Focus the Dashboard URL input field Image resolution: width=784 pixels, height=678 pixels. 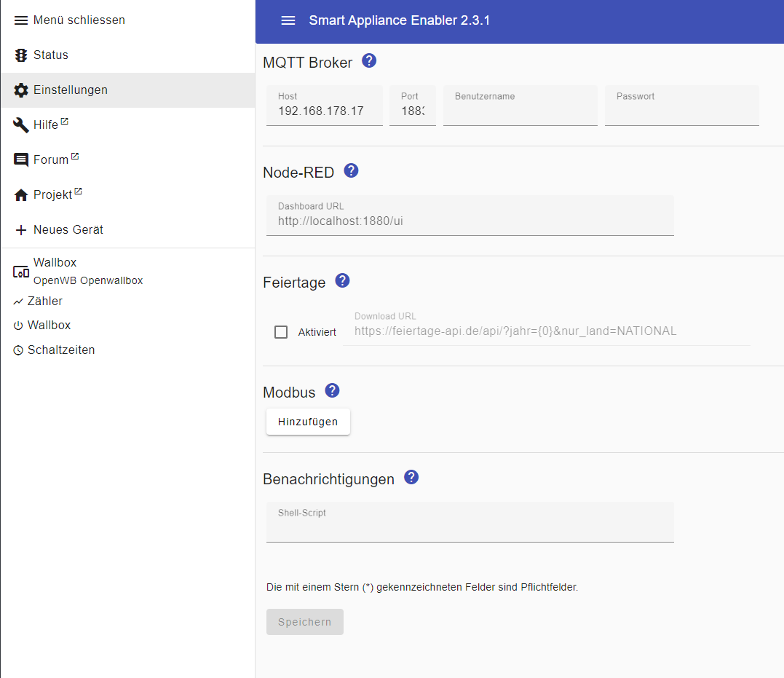click(470, 216)
